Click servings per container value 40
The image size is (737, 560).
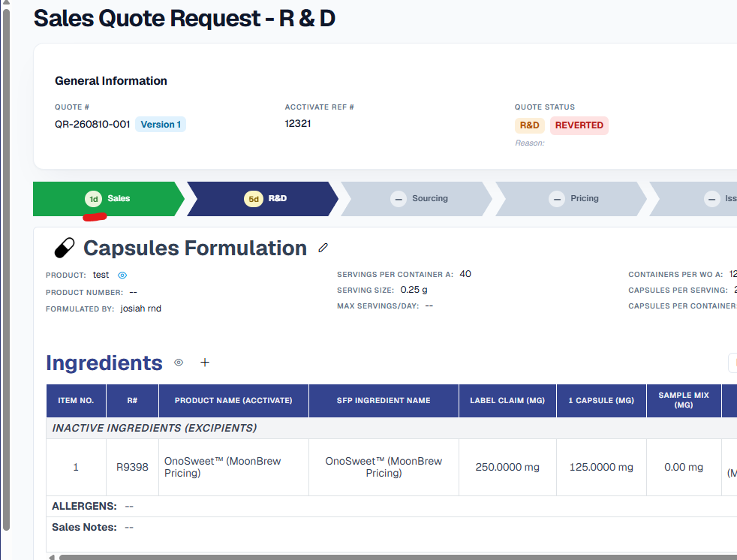465,274
